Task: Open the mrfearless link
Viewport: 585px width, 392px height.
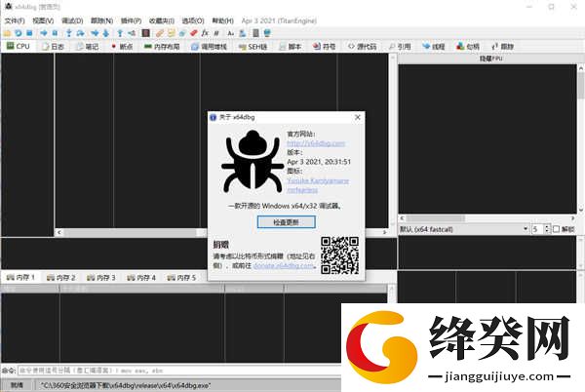Action: pos(302,190)
